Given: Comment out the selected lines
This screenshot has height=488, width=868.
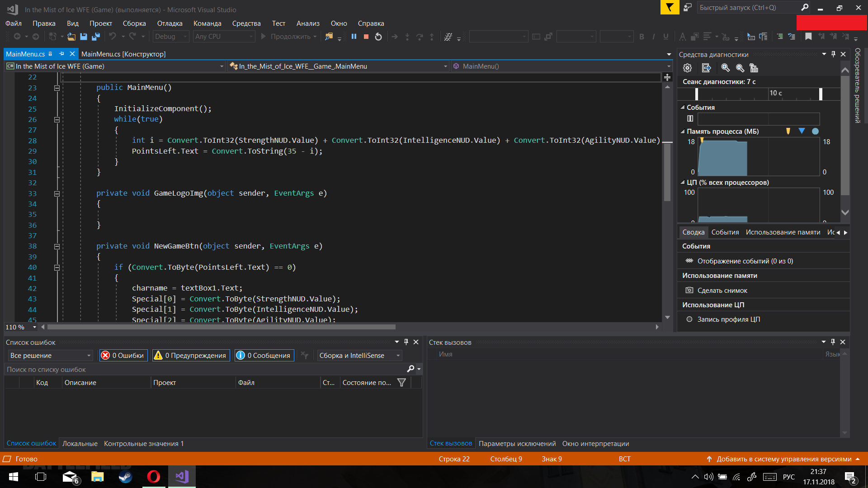Looking at the screenshot, I should tap(780, 37).
